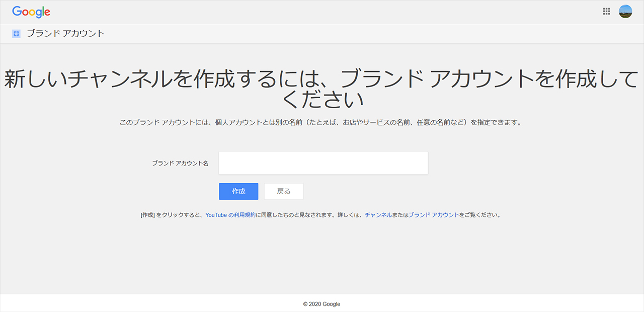This screenshot has width=644, height=312.
Task: Open the account profile avatar
Action: point(625,12)
